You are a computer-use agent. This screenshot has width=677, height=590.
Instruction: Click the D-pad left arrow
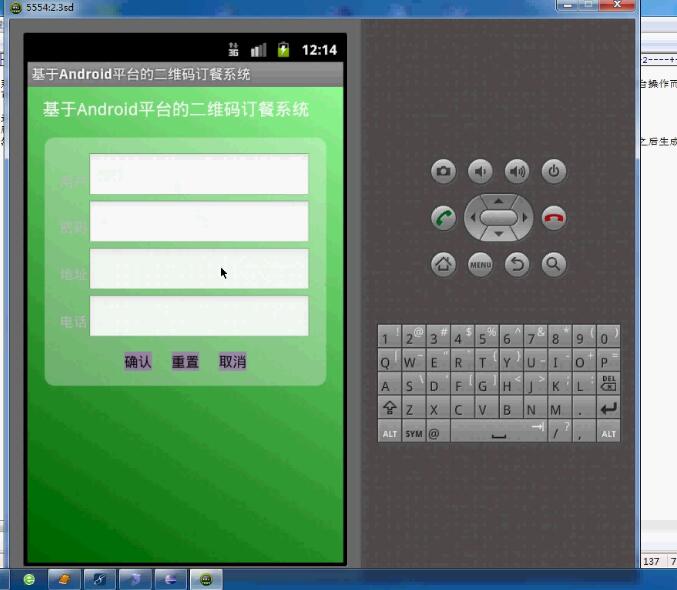click(x=473, y=217)
